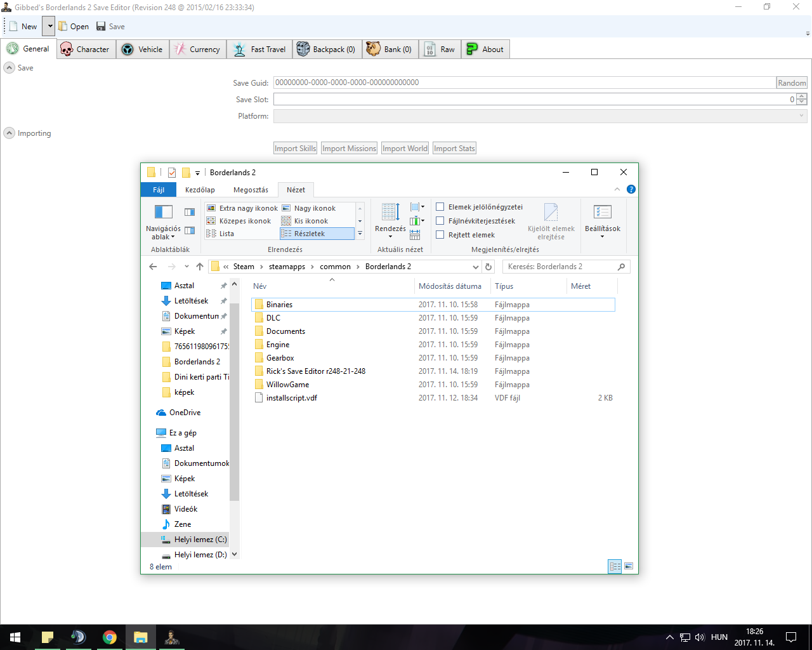
Task: Toggle Elemek jelölőnégyzetei checkbox
Action: coord(440,207)
